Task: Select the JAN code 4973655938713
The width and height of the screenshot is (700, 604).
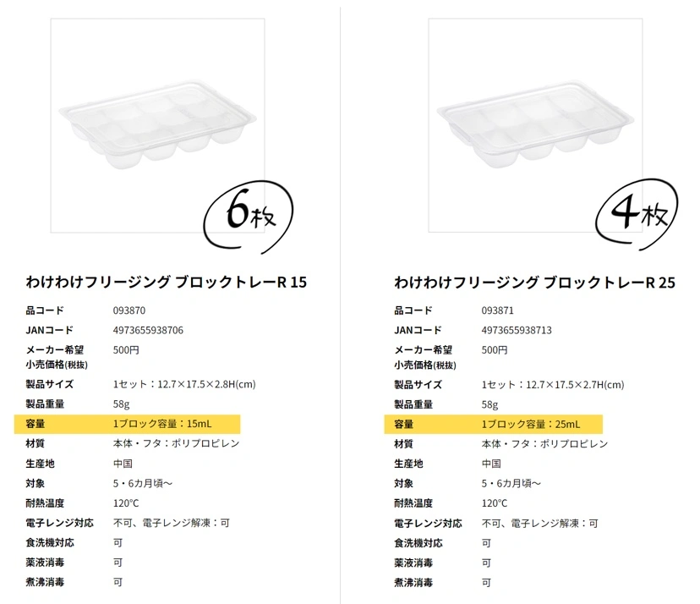Action: pos(517,330)
